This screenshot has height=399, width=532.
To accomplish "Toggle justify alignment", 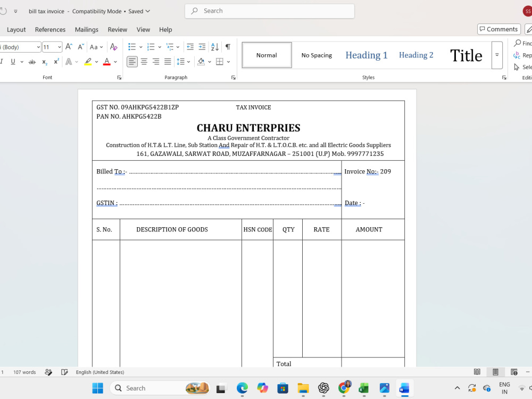I will tap(168, 62).
